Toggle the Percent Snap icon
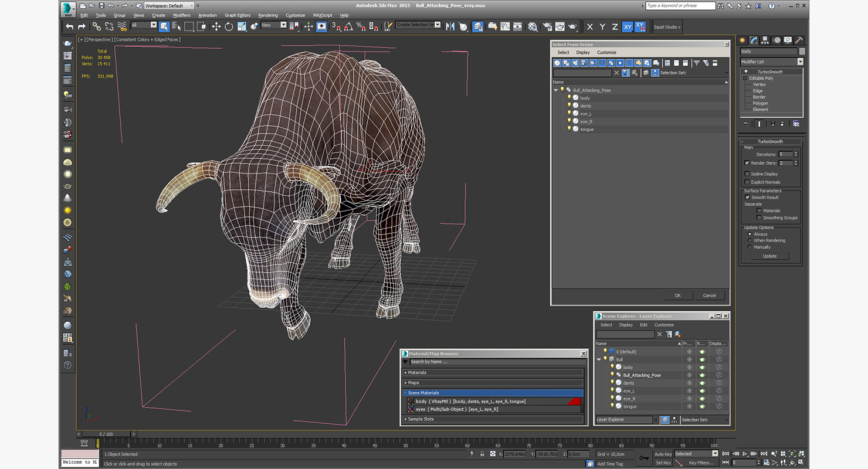This screenshot has height=469, width=868. 361,26
